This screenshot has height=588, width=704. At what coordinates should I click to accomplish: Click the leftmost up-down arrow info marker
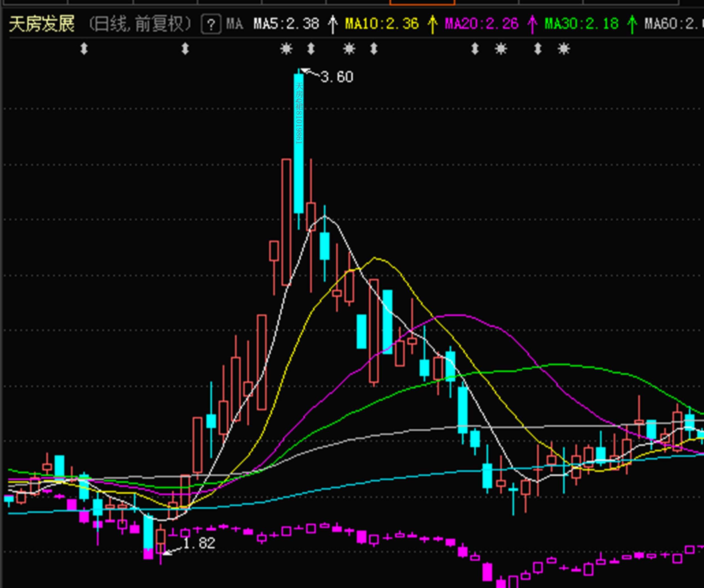click(84, 49)
